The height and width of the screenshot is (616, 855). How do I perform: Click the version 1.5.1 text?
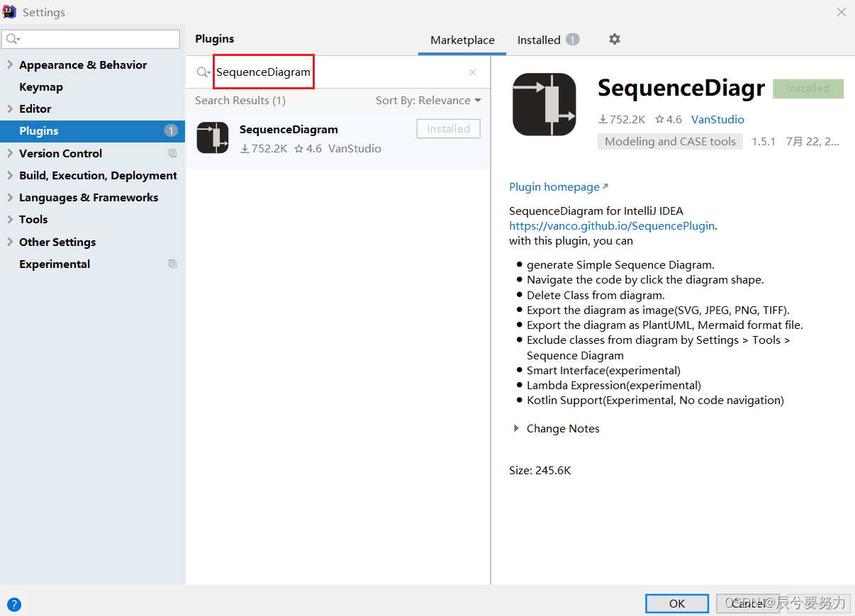(x=764, y=142)
